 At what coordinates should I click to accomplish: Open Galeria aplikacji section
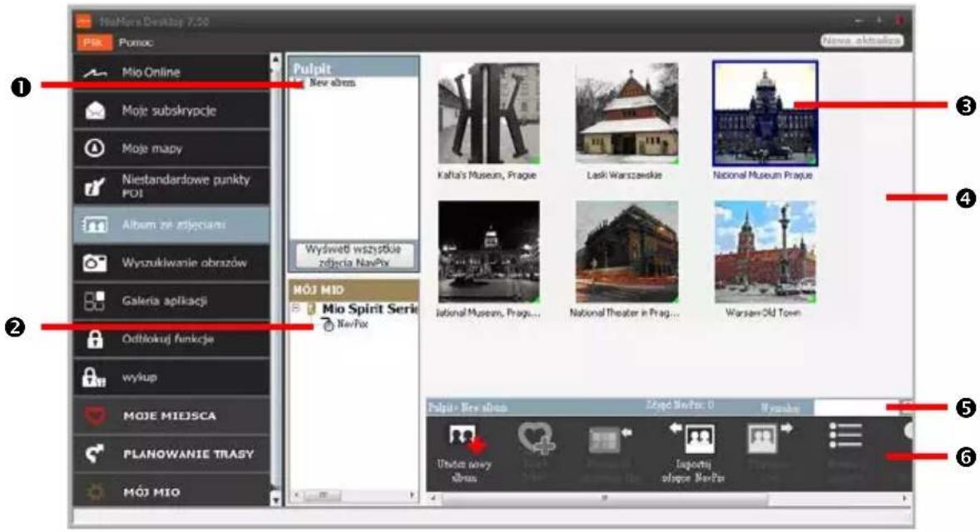(x=171, y=301)
